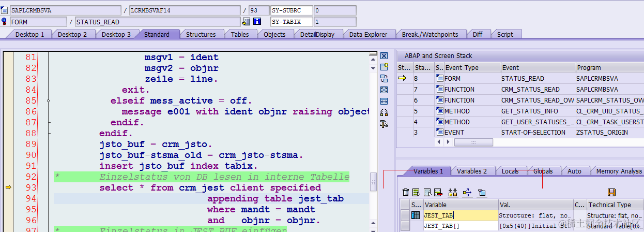Viewport: 644px width, 232px height.
Task: Switch to the Desktop 3 tab
Action: click(116, 34)
